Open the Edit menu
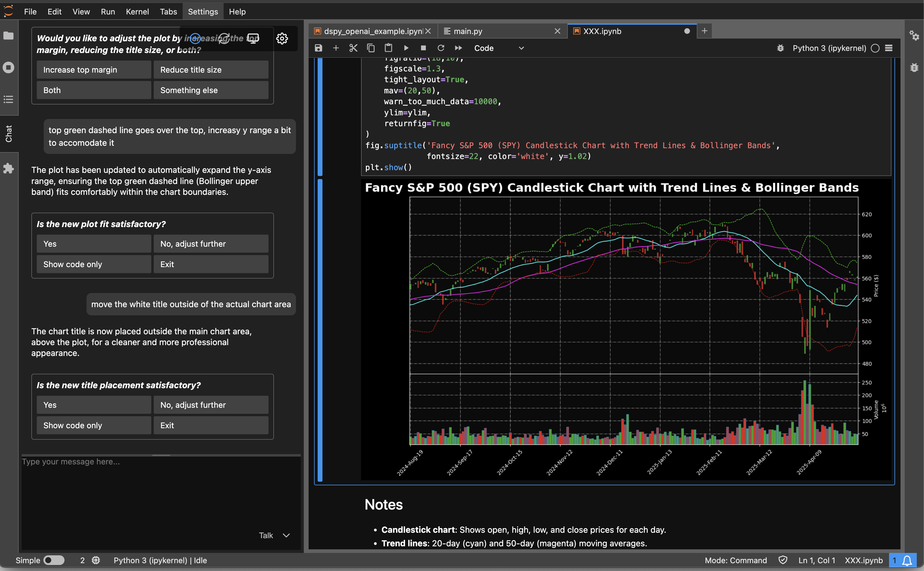 click(55, 12)
